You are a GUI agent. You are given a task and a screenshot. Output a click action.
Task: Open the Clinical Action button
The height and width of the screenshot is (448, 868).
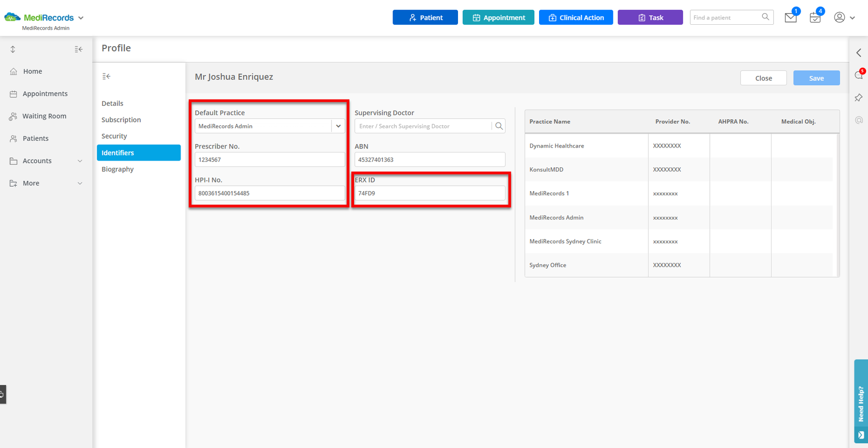(576, 17)
